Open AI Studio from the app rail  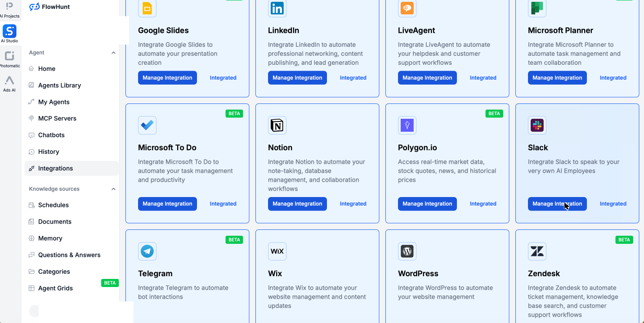click(x=9, y=34)
